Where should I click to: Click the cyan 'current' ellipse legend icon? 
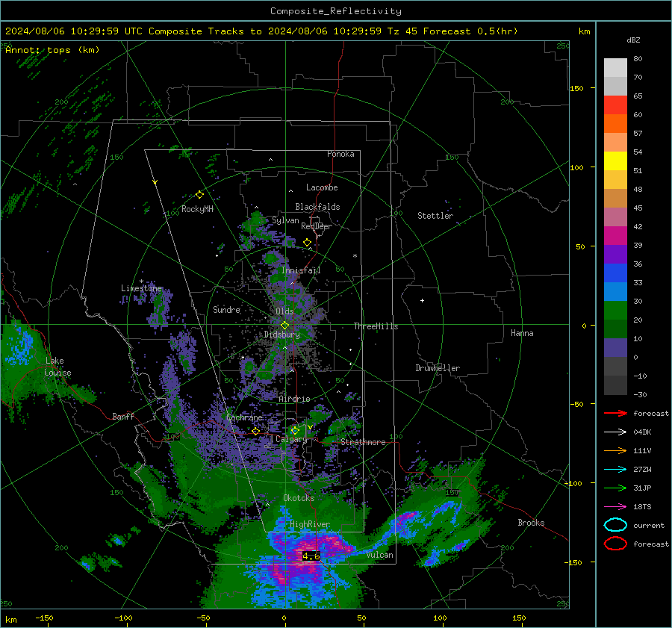(x=615, y=525)
